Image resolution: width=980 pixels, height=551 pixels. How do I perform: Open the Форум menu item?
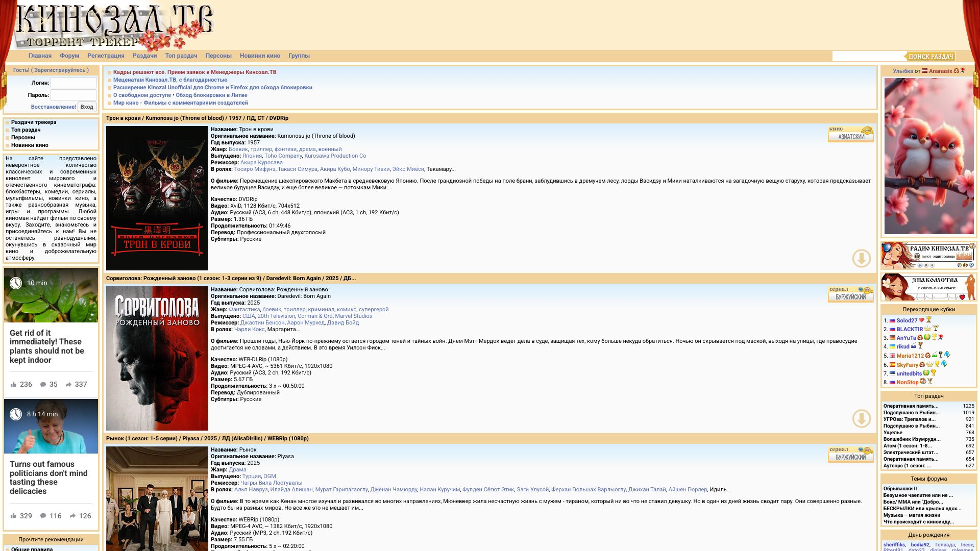[69, 56]
